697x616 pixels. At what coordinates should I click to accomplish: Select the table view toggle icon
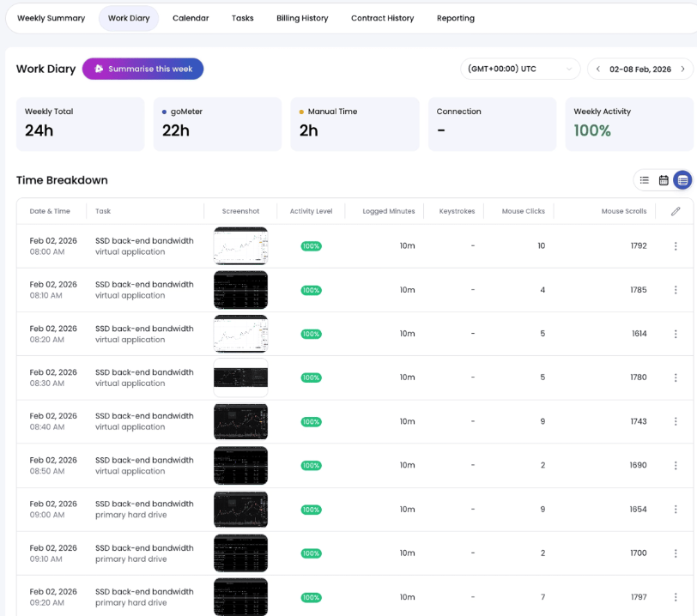(682, 180)
